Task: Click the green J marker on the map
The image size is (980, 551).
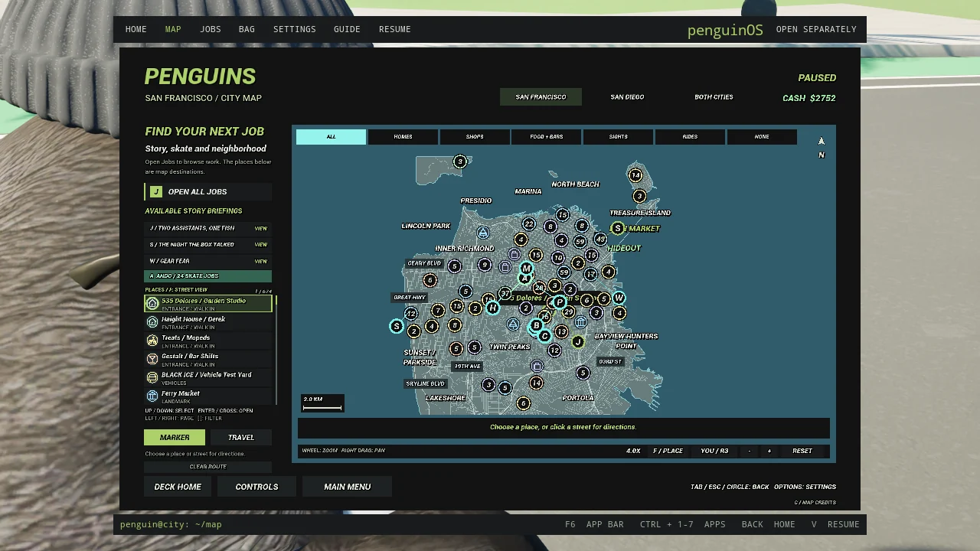Action: coord(578,342)
